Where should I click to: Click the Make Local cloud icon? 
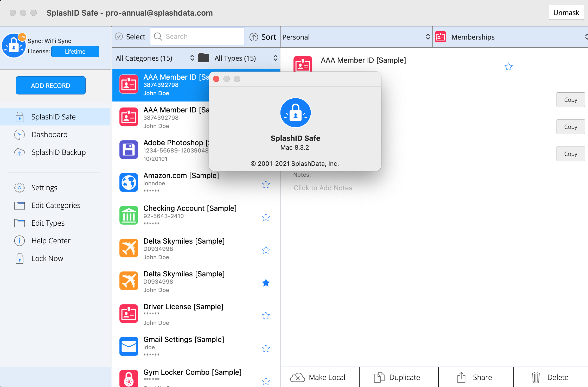tap(297, 377)
